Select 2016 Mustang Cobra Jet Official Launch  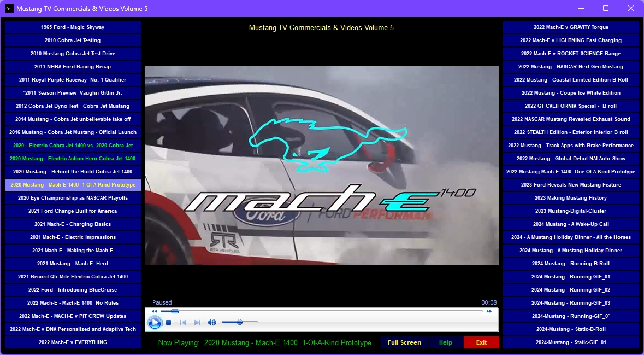[73, 132]
